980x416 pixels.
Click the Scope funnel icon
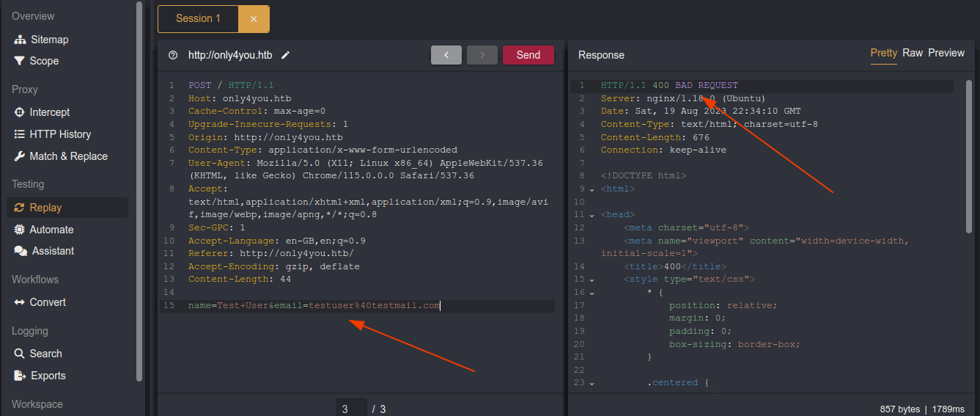(19, 61)
